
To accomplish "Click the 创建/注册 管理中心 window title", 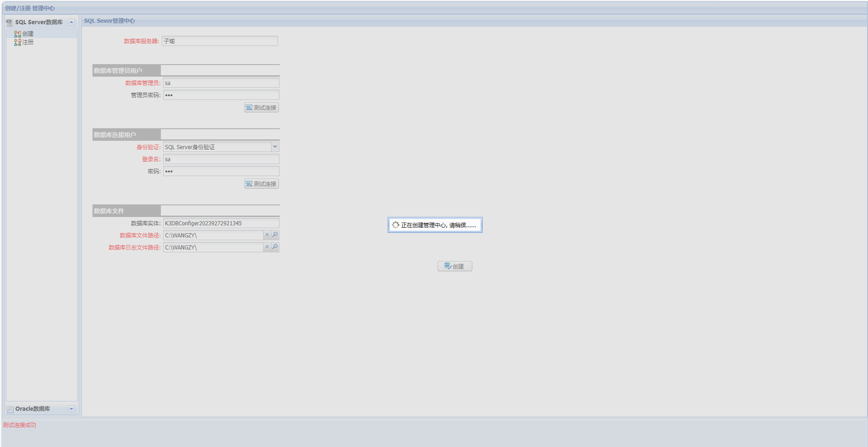I will [x=30, y=8].
